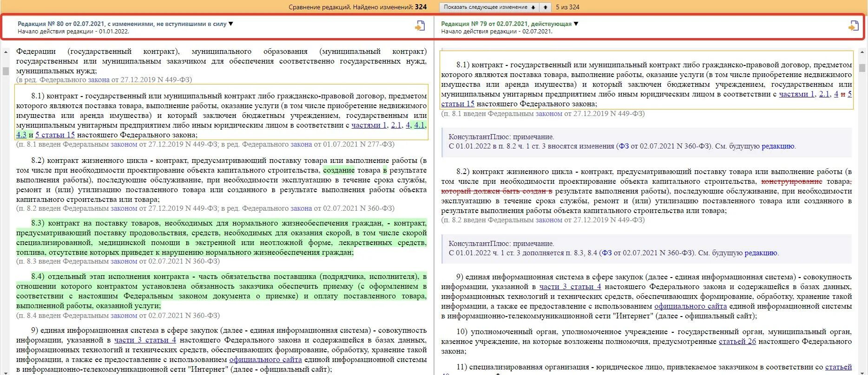This screenshot has height=375, width=868.
Task: Click struck-through word 'конструирование' in right pane
Action: click(792, 181)
